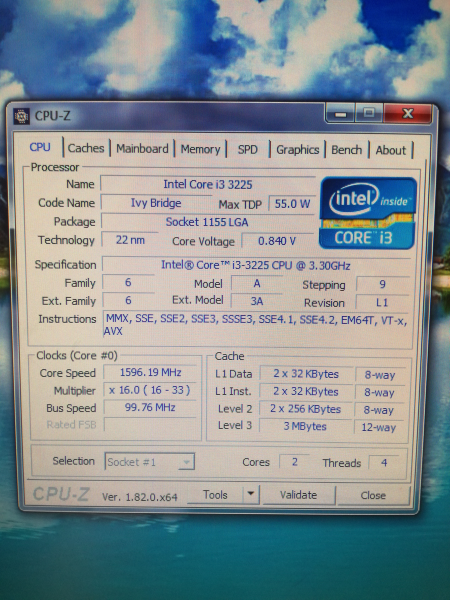The width and height of the screenshot is (450, 600).
Task: Click the Ivy Bridge code name value
Action: click(x=156, y=203)
